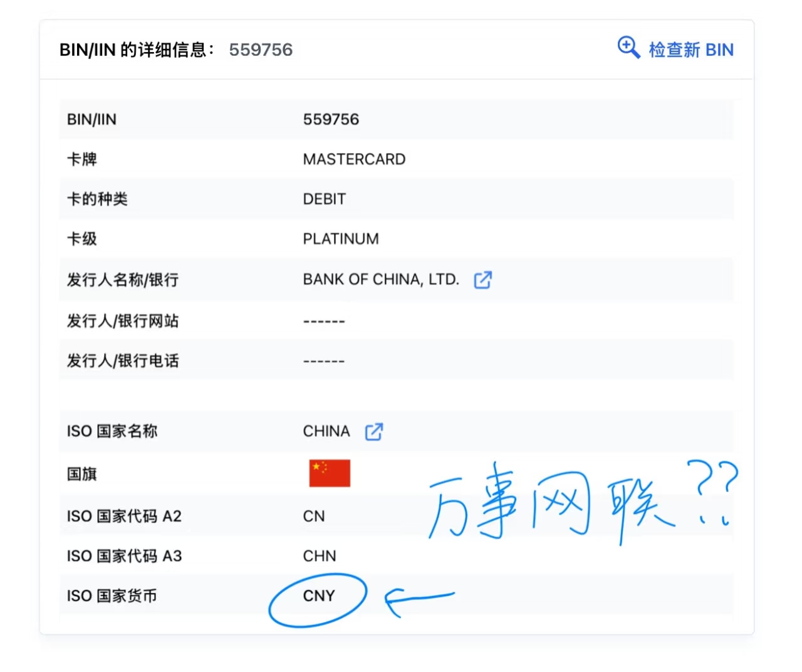Screen dimensions: 802x672
Task: Click the MASTERCARD card brand value
Action: (354, 159)
